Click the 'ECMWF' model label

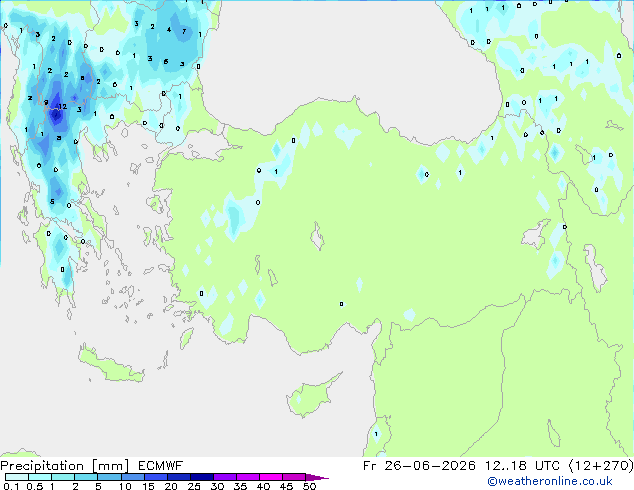click(x=160, y=466)
